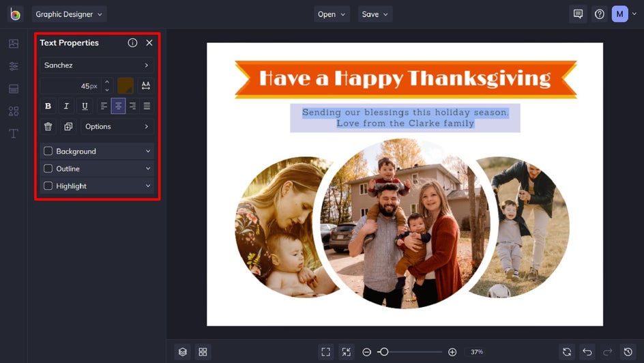The height and width of the screenshot is (363, 644).
Task: Open the Graphic Designer mode dropdown
Action: tap(69, 14)
